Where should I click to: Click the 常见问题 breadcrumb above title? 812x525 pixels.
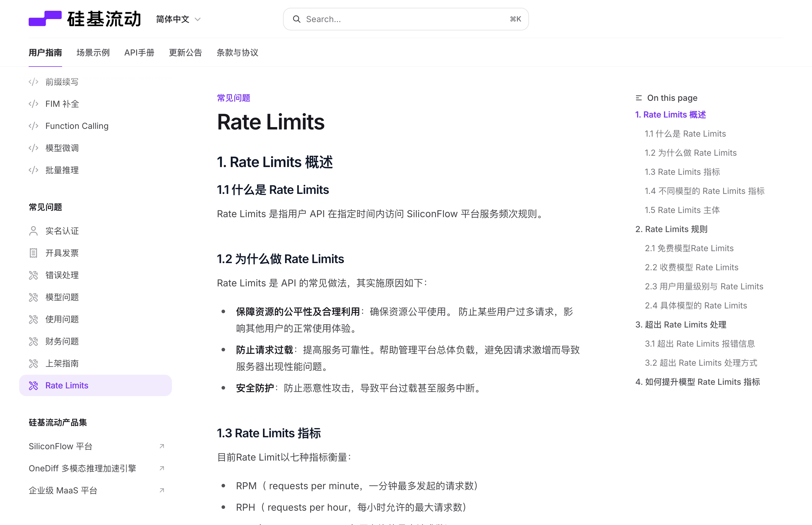click(234, 98)
